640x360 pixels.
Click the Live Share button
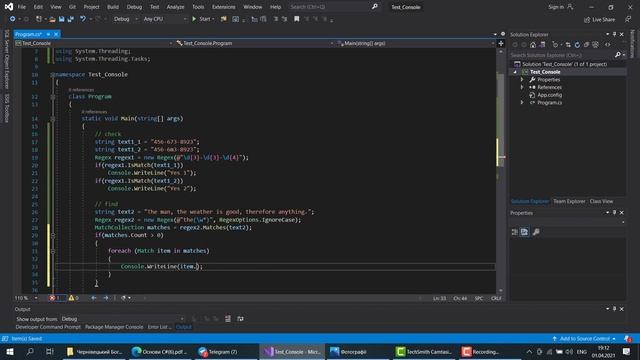[x=599, y=20]
